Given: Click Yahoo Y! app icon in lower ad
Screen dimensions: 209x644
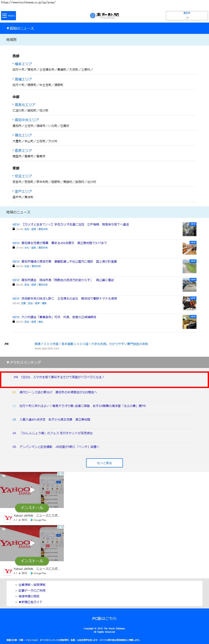Looking at the screenshot, I should 8,571.
